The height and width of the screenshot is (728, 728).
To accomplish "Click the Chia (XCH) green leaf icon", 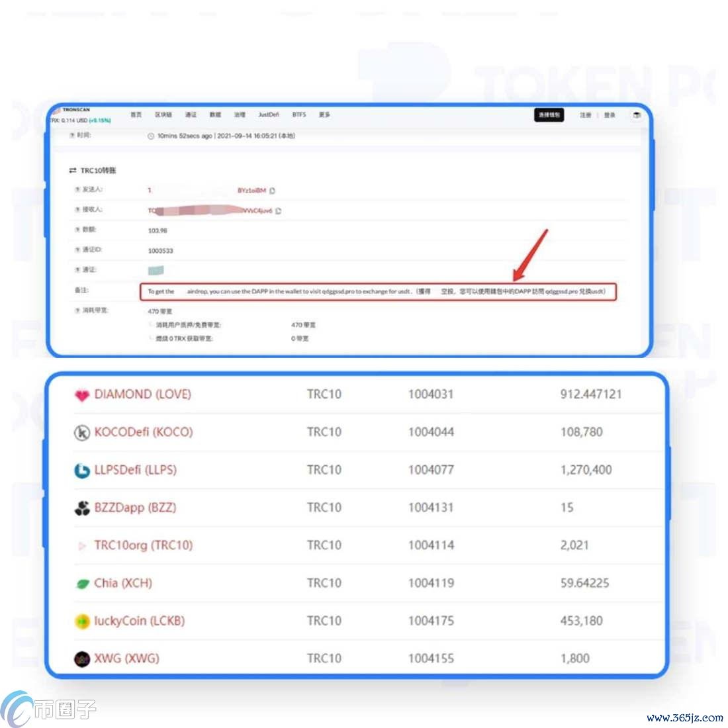I will tap(82, 584).
